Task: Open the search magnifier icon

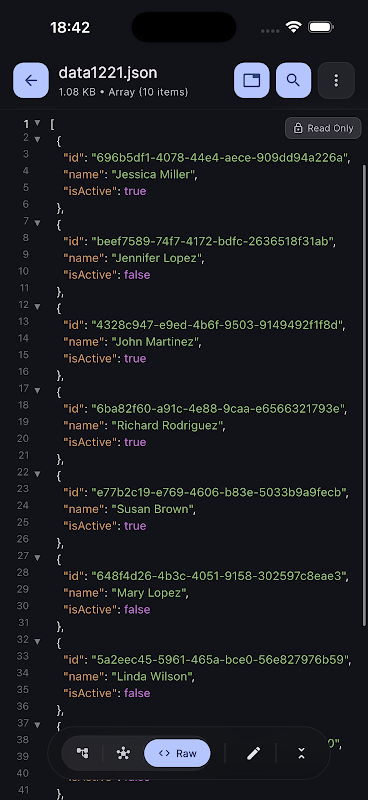Action: pyautogui.click(x=293, y=80)
